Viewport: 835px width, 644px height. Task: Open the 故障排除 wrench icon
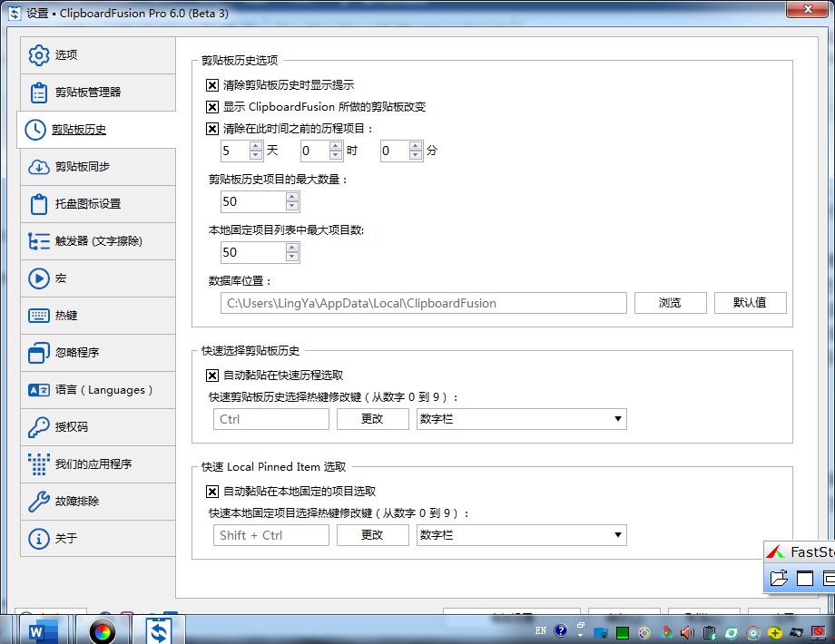pyautogui.click(x=39, y=502)
